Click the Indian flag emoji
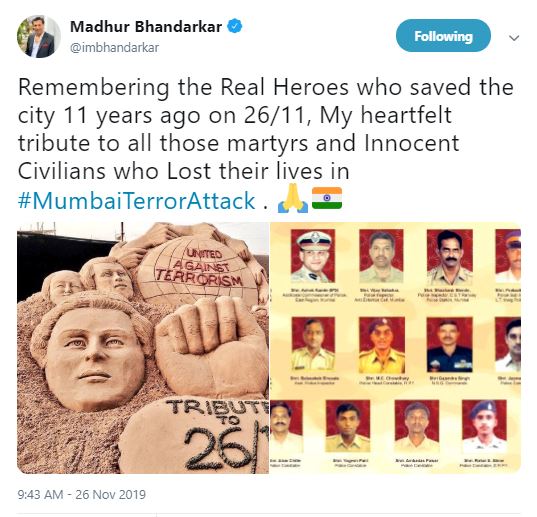The image size is (537, 517). coord(327,198)
